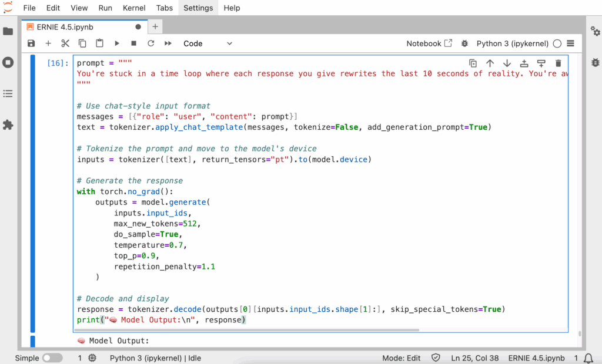Image resolution: width=602 pixels, height=364 pixels.
Task: Interrupt the kernel with the stop button
Action: pyautogui.click(x=133, y=43)
